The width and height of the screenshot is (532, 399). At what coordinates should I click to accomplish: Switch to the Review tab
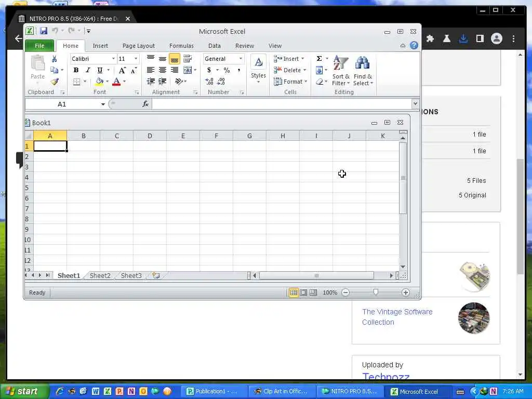pyautogui.click(x=244, y=46)
